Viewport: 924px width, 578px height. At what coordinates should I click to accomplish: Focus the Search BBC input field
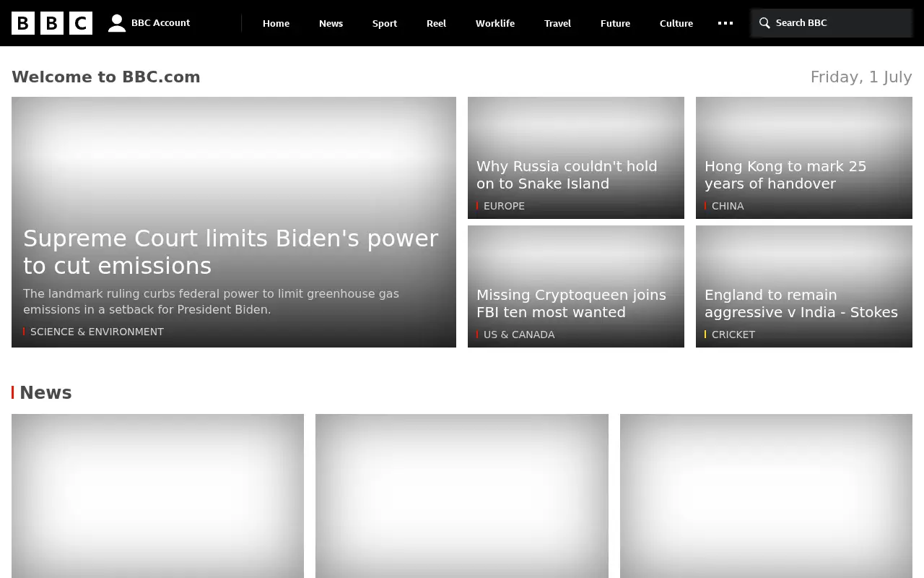click(x=832, y=23)
